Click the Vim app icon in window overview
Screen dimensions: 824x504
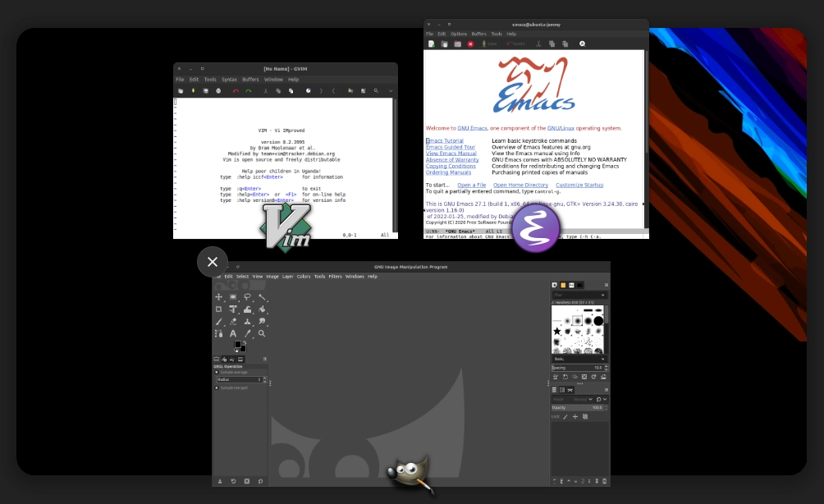(286, 228)
